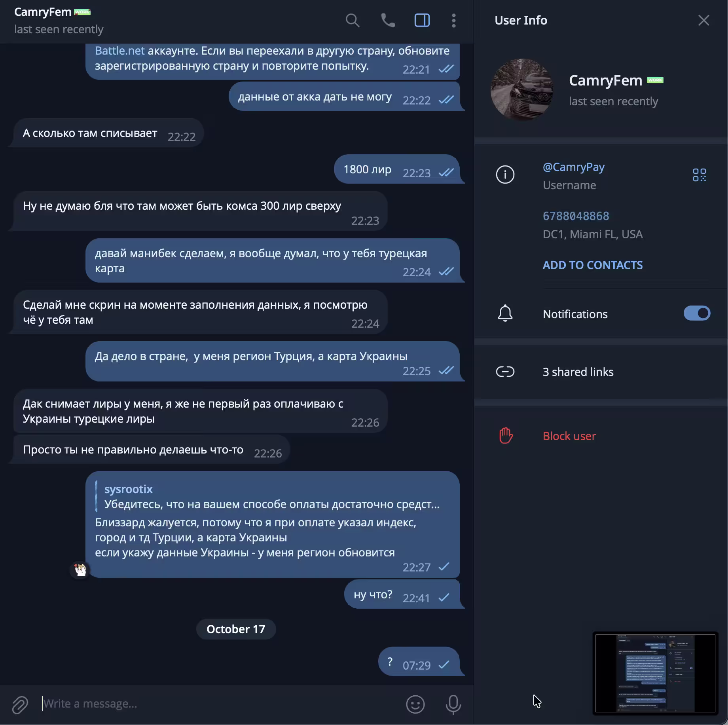Open the Battle.net link in message
728x725 pixels.
tap(119, 51)
